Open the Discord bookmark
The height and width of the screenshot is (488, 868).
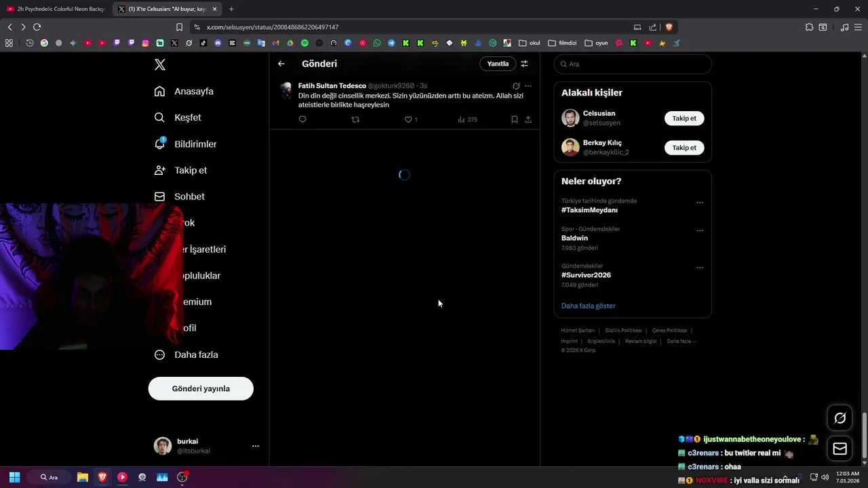point(218,43)
